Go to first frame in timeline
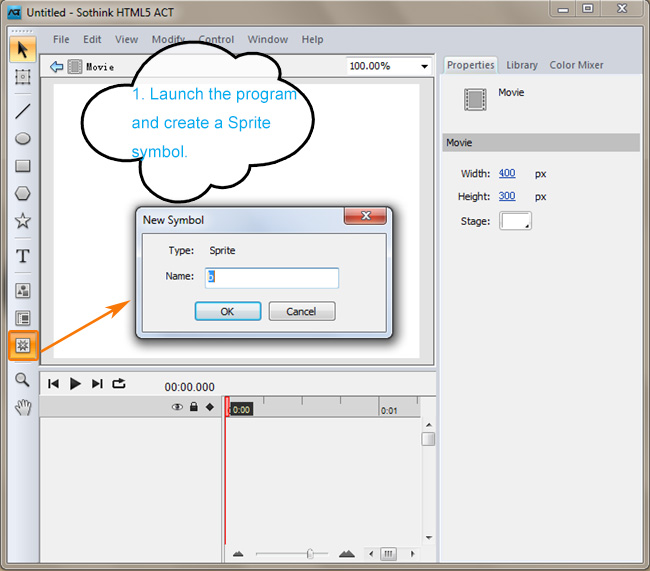The width and height of the screenshot is (650, 571). pos(53,384)
